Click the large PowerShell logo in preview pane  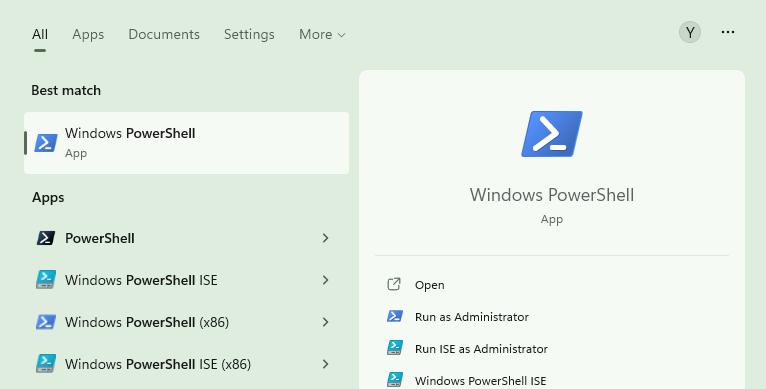point(552,134)
